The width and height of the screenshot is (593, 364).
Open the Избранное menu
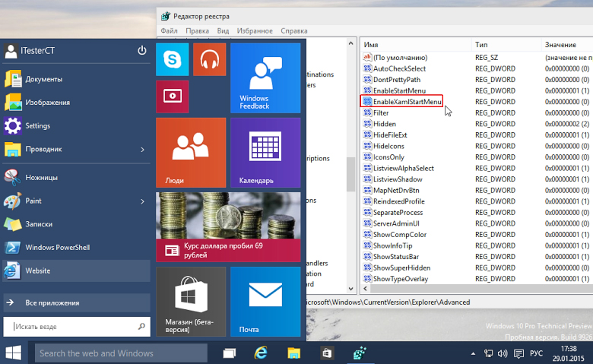click(255, 30)
